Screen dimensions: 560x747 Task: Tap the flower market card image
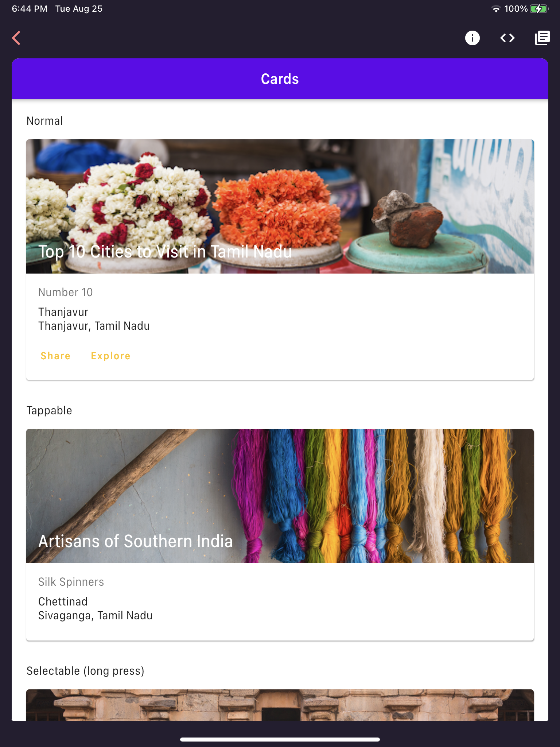pos(280,206)
